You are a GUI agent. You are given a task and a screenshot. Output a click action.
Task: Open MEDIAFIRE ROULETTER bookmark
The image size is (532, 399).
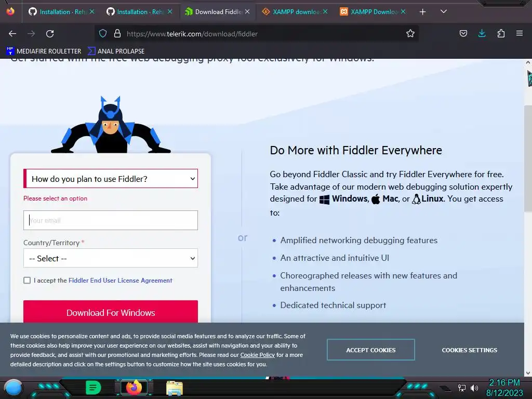44,51
